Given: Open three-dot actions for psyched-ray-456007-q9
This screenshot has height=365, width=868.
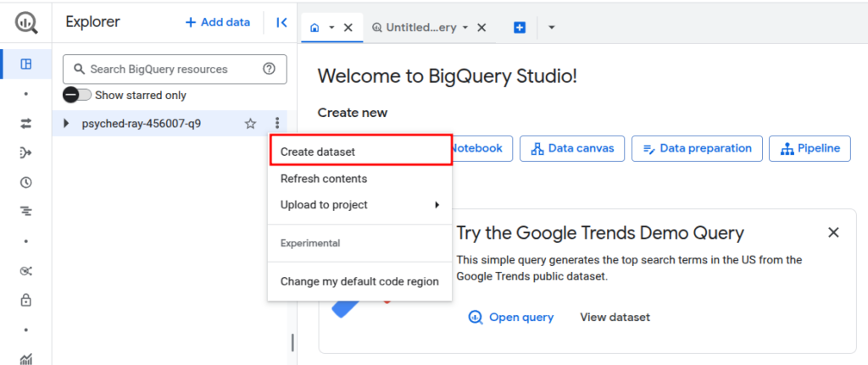Looking at the screenshot, I should 277,124.
